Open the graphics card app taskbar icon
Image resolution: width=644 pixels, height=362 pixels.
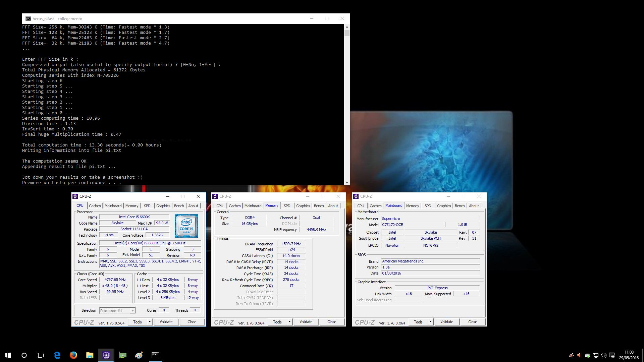[x=122, y=355]
